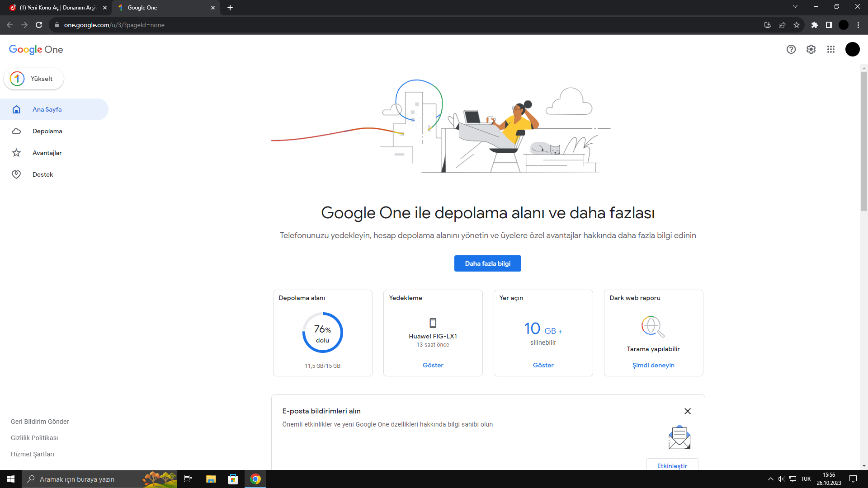Open Google One settings gear
The width and height of the screenshot is (868, 488).
(811, 49)
